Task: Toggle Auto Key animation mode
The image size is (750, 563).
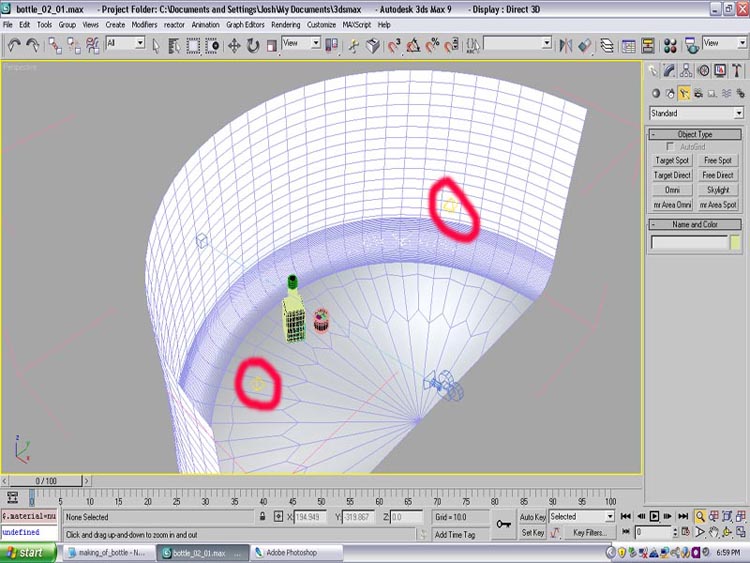Action: coord(532,517)
